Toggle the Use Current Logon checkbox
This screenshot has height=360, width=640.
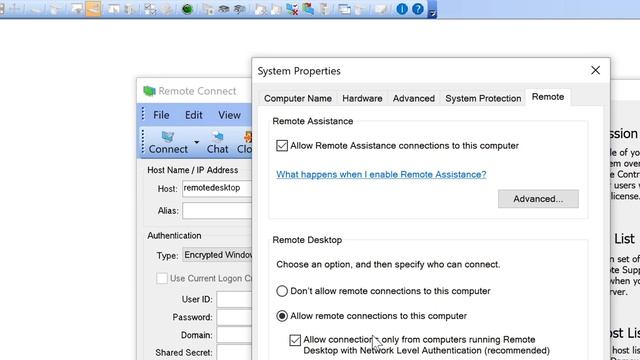162,278
